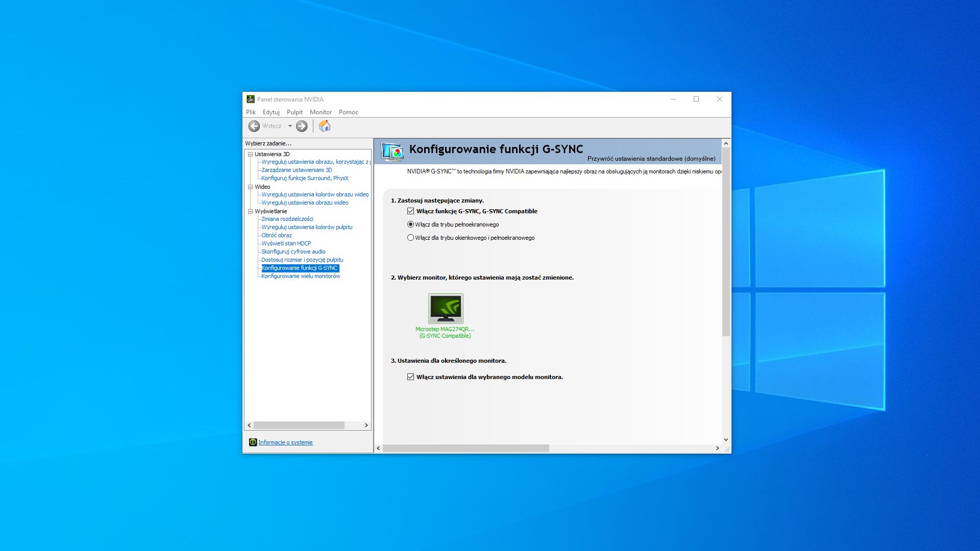980x551 pixels.
Task: Open the Pomoc menu
Action: (348, 112)
